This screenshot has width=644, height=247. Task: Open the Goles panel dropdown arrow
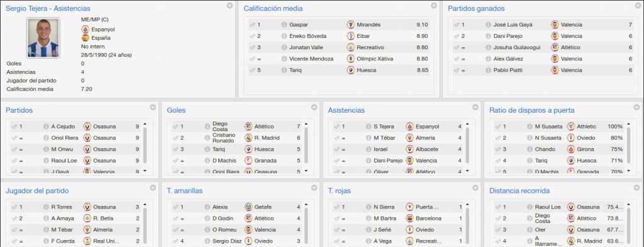tap(314, 108)
